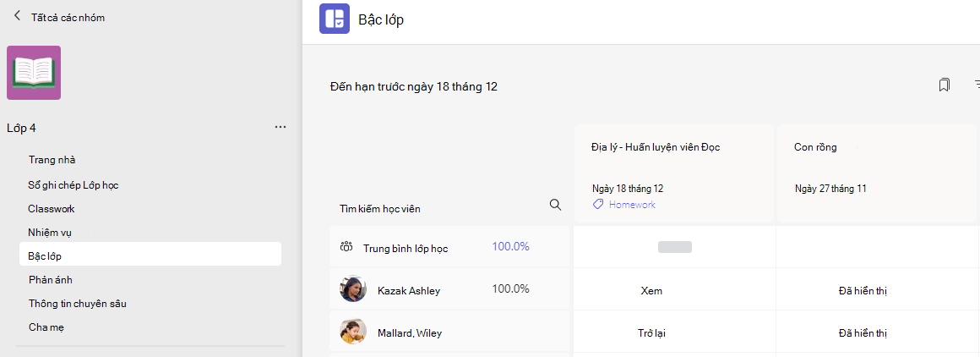This screenshot has width=980, height=357.
Task: Click the class average group icon
Action: pos(346,247)
